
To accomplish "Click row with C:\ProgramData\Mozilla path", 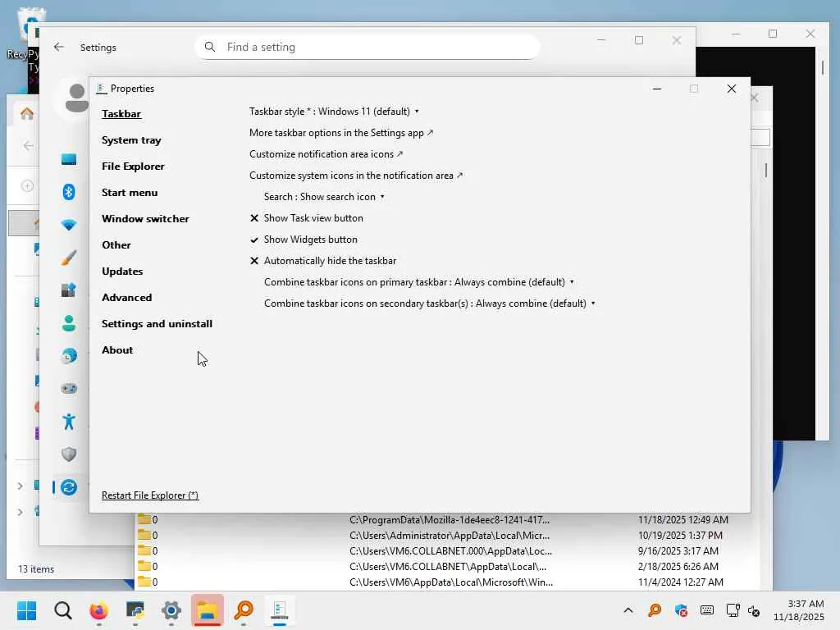I will (447, 519).
